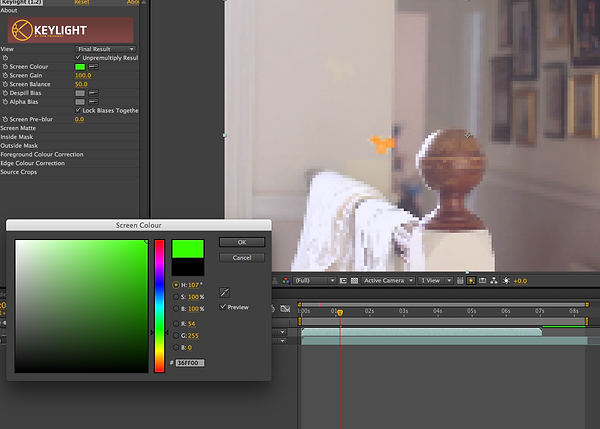Open the (Full) resolution dropdown
Viewport: 600px width, 429px height.
tap(315, 281)
